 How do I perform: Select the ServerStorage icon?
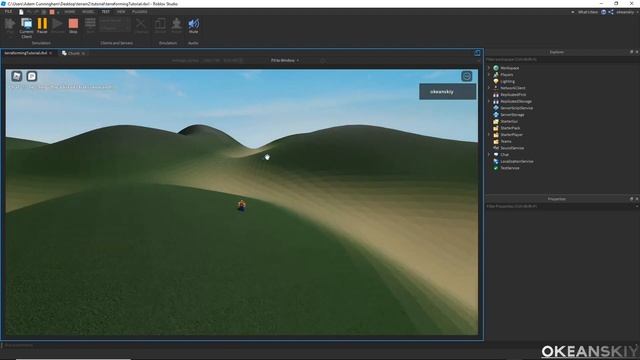click(496, 115)
